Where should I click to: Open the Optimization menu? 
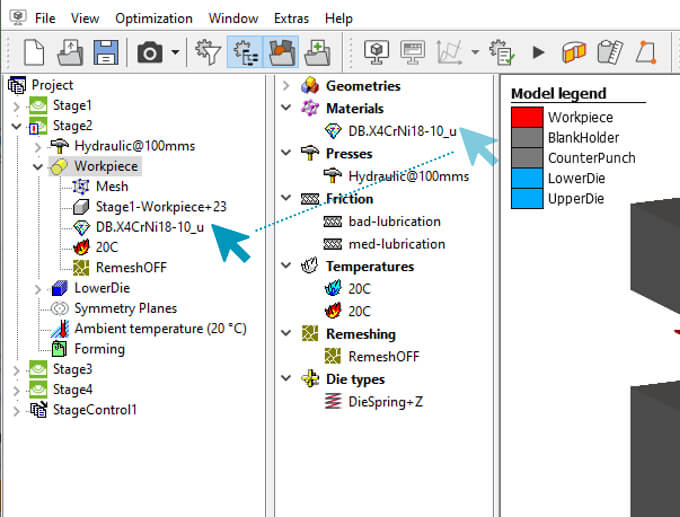[x=153, y=18]
